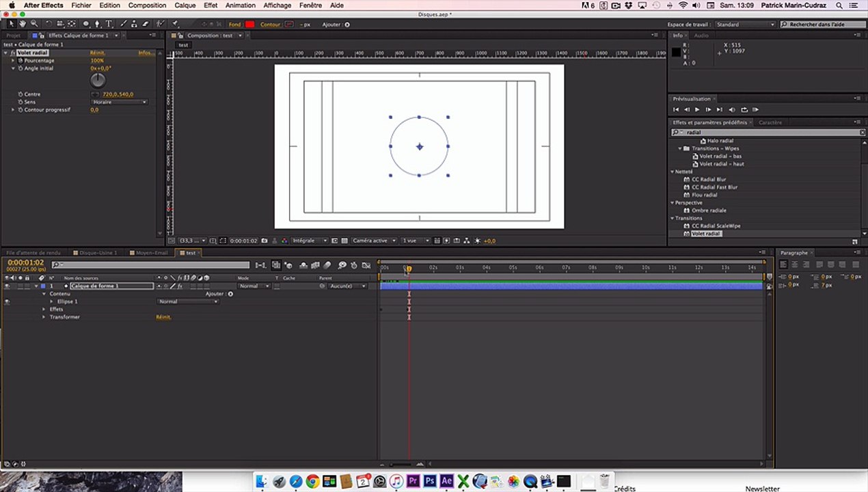Select the Pen tool
Image resolution: width=868 pixels, height=492 pixels.
point(97,24)
